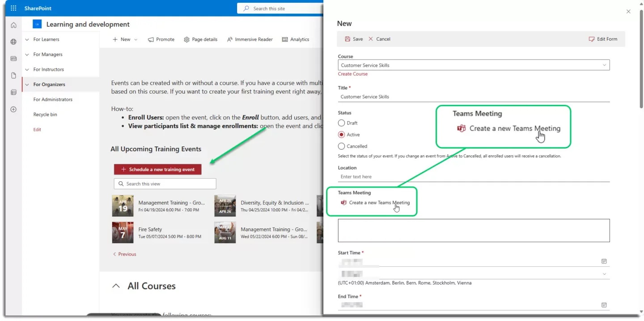Open the Fire Safety May 7 thumbnail
Screen dimensions: 644x321
[123, 232]
